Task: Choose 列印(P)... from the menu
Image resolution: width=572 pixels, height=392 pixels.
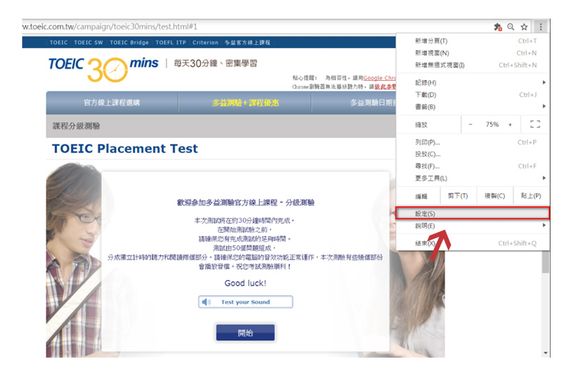Action: pyautogui.click(x=473, y=142)
